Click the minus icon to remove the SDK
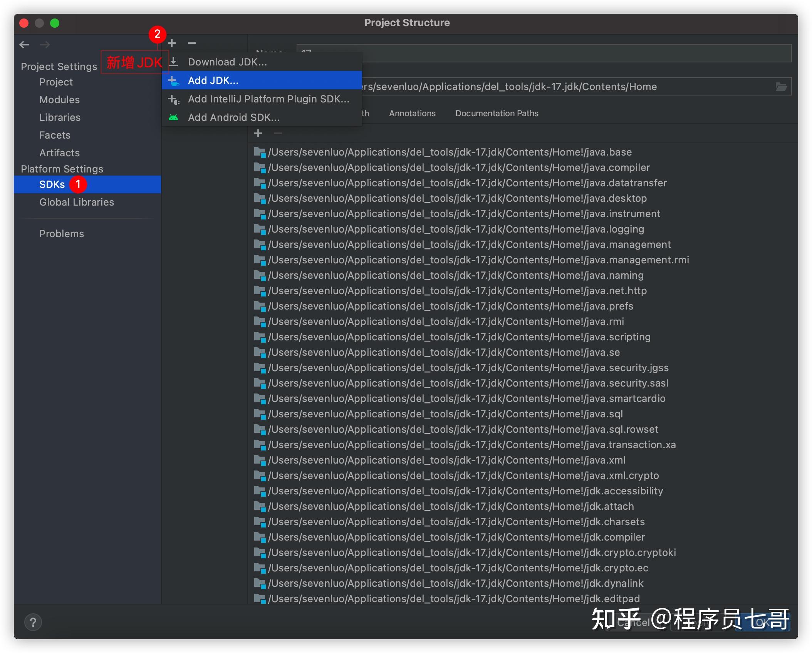 click(192, 43)
